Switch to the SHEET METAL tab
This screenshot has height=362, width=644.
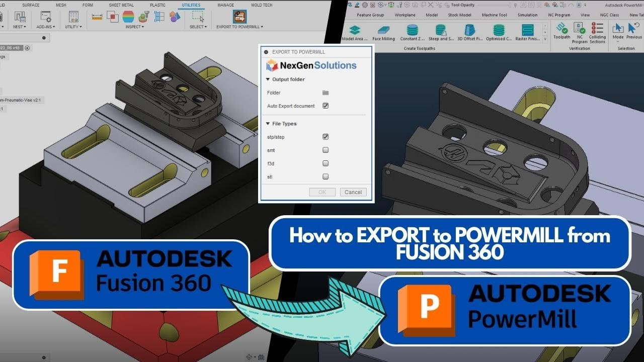click(121, 5)
